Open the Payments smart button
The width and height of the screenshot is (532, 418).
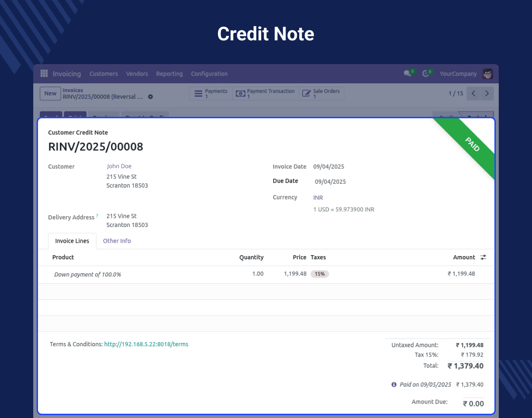(x=211, y=93)
